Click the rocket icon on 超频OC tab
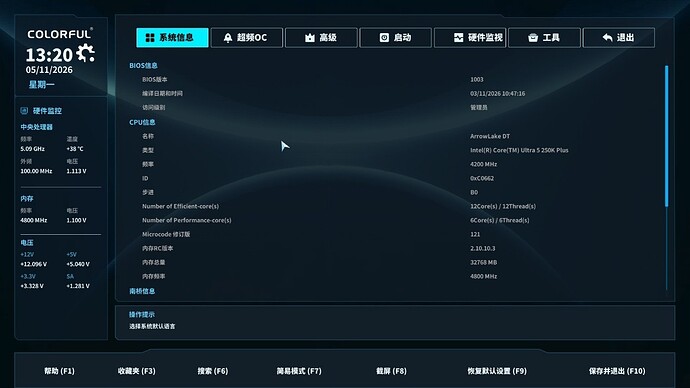 tap(228, 38)
